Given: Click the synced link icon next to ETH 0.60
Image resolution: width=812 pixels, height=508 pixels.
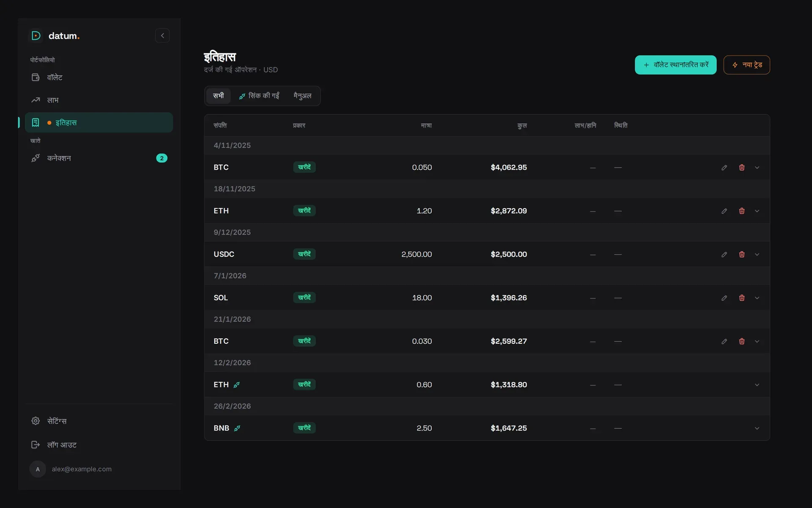Looking at the screenshot, I should point(237,385).
